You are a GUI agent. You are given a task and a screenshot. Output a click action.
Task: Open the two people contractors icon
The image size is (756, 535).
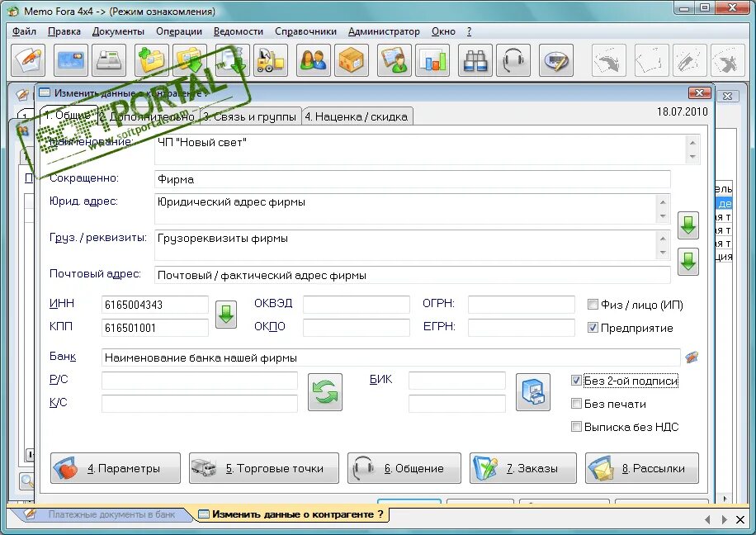pyautogui.click(x=313, y=60)
